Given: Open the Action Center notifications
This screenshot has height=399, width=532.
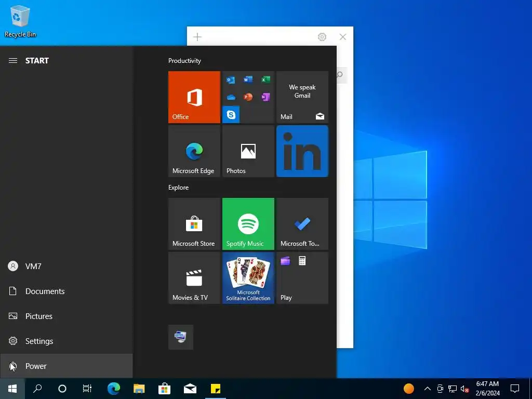Looking at the screenshot, I should click(515, 389).
